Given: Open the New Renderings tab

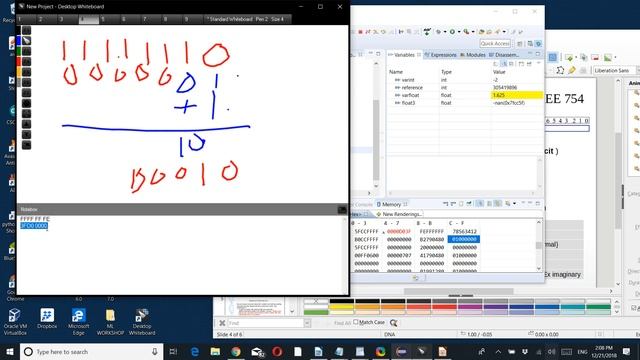Looking at the screenshot, I should (399, 214).
